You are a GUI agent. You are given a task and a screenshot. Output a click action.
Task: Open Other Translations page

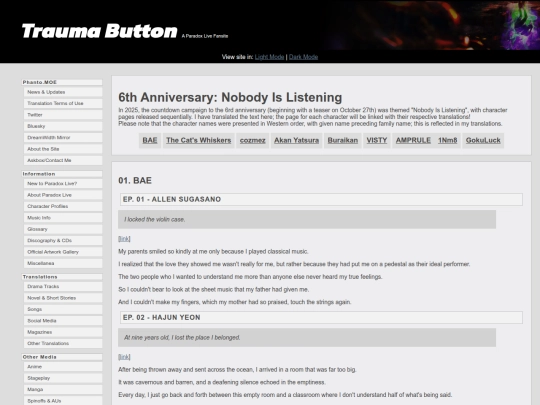point(63,343)
